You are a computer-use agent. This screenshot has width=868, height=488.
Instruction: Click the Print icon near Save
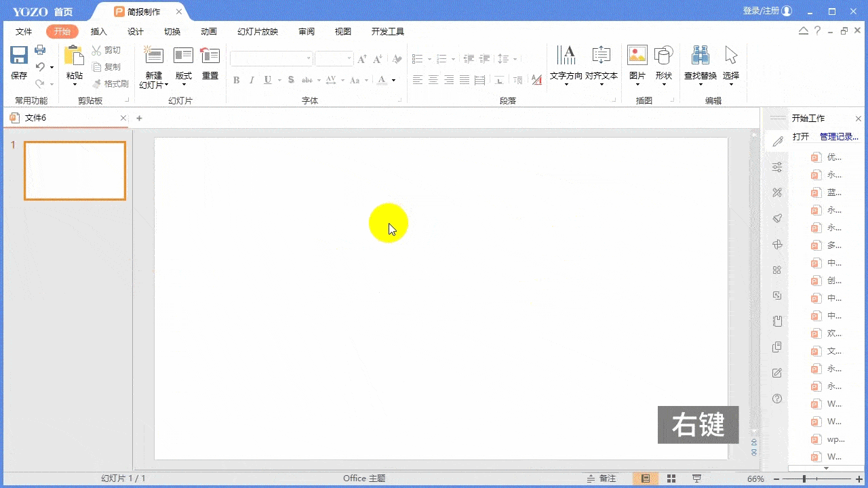[40, 49]
